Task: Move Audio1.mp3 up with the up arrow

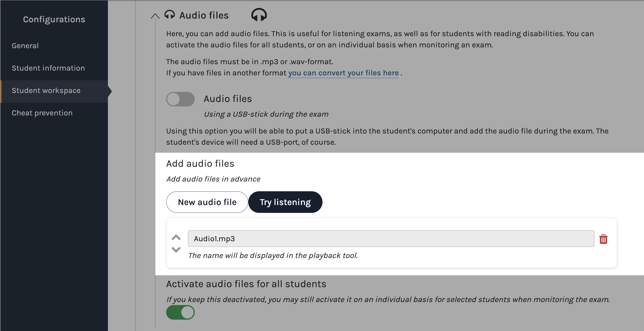Action: tap(176, 237)
